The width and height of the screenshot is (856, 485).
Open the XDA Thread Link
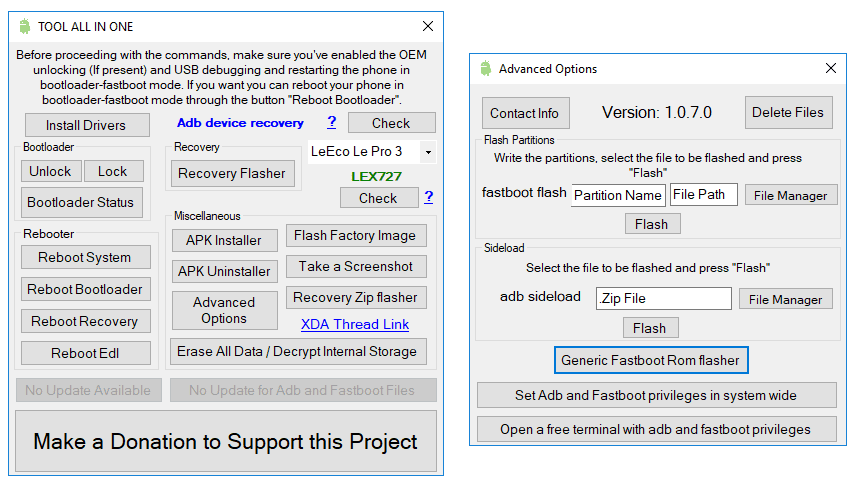[x=355, y=324]
